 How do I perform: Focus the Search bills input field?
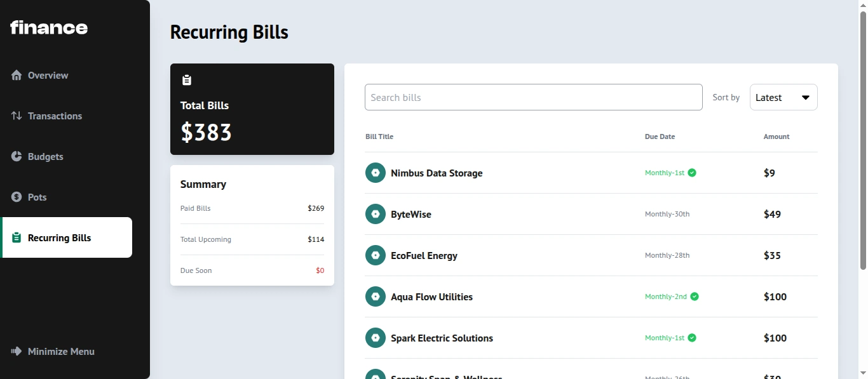tap(534, 97)
